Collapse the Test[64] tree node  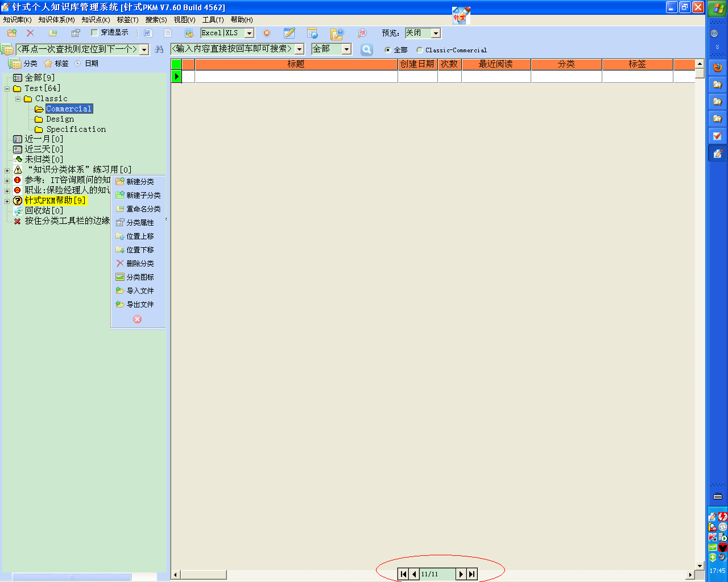[7, 89]
